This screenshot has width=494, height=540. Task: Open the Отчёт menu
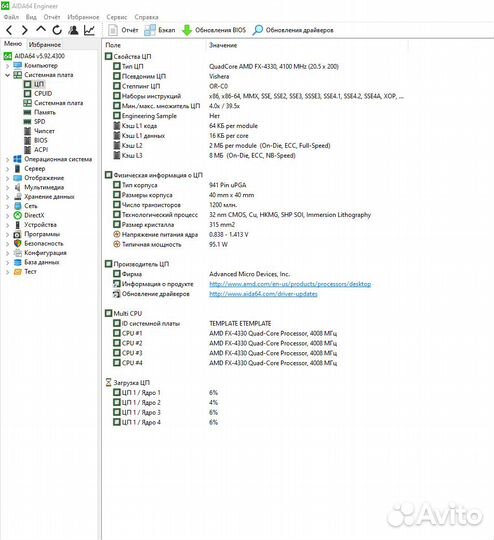(52, 17)
